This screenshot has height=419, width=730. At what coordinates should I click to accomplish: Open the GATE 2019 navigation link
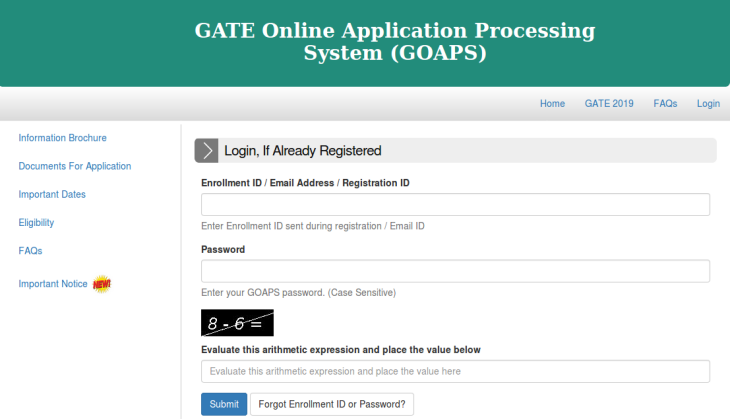tap(609, 103)
